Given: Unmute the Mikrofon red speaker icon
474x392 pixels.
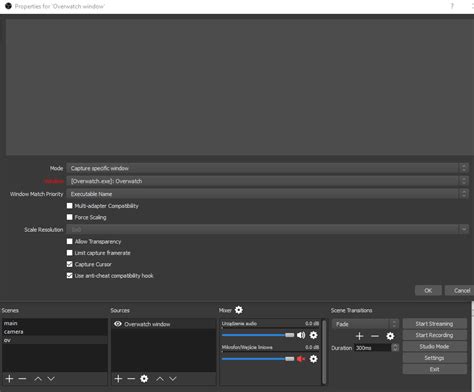Looking at the screenshot, I should point(301,359).
